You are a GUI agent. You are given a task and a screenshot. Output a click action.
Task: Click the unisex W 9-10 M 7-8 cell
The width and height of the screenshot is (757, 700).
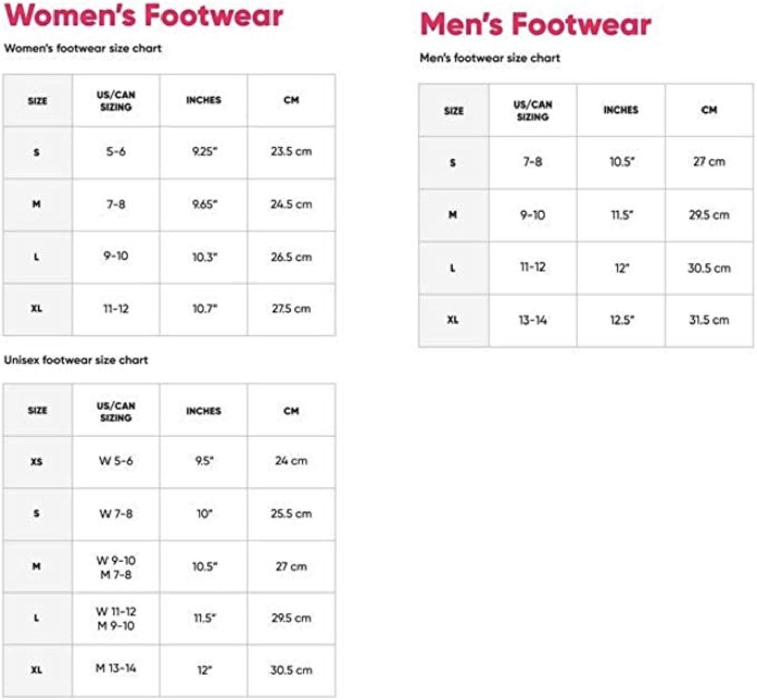tap(116, 567)
